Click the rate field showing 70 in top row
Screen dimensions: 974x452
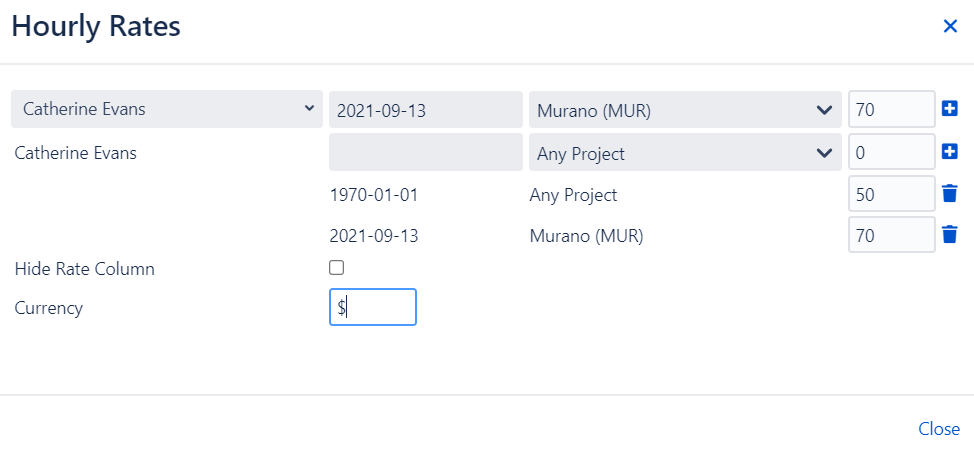(891, 110)
